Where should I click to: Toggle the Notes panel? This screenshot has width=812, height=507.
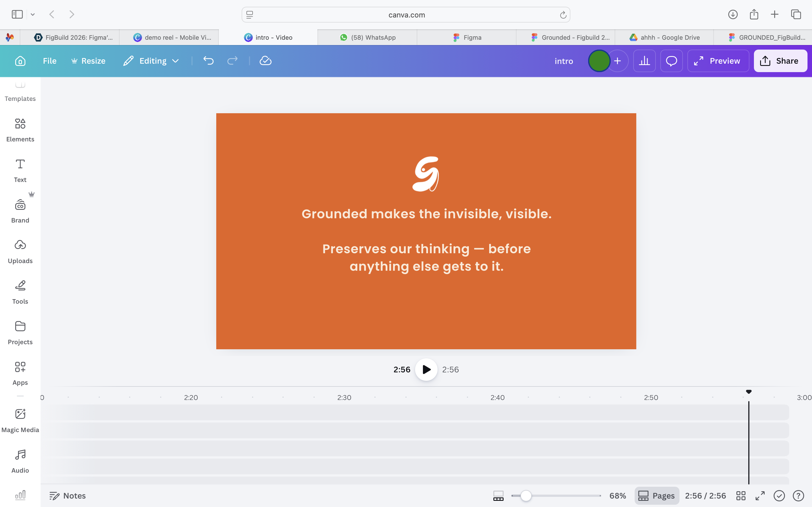(67, 496)
